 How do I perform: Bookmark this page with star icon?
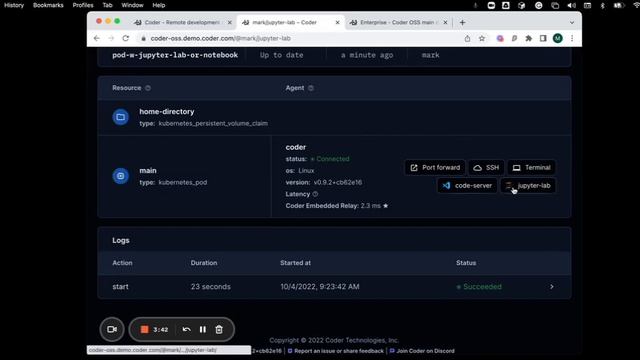[x=482, y=38]
